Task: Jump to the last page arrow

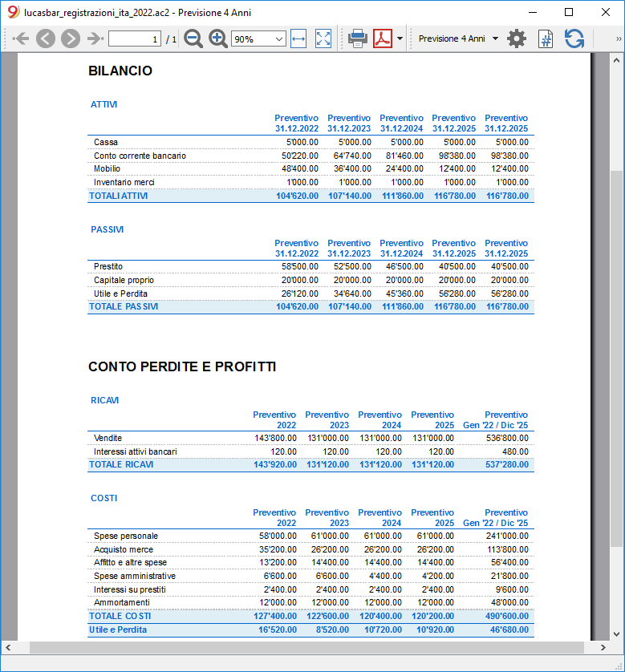Action: 95,39
